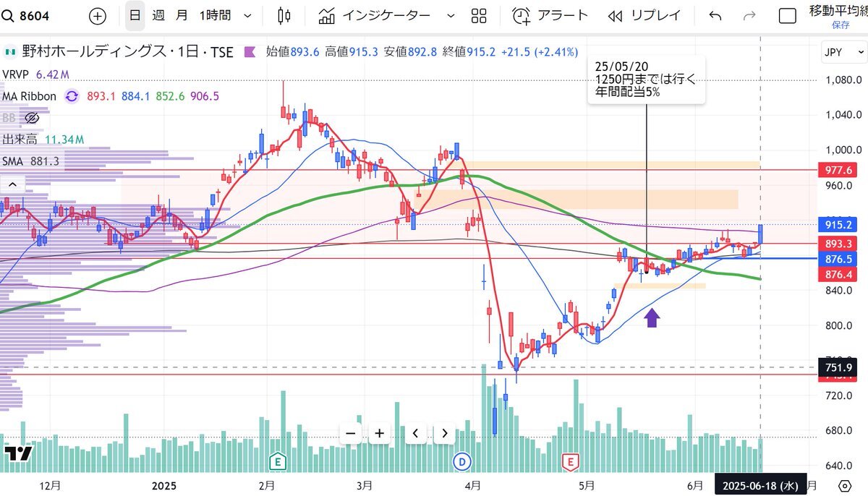Select the VRVP indicator legend
The width and height of the screenshot is (868, 496).
15,74
